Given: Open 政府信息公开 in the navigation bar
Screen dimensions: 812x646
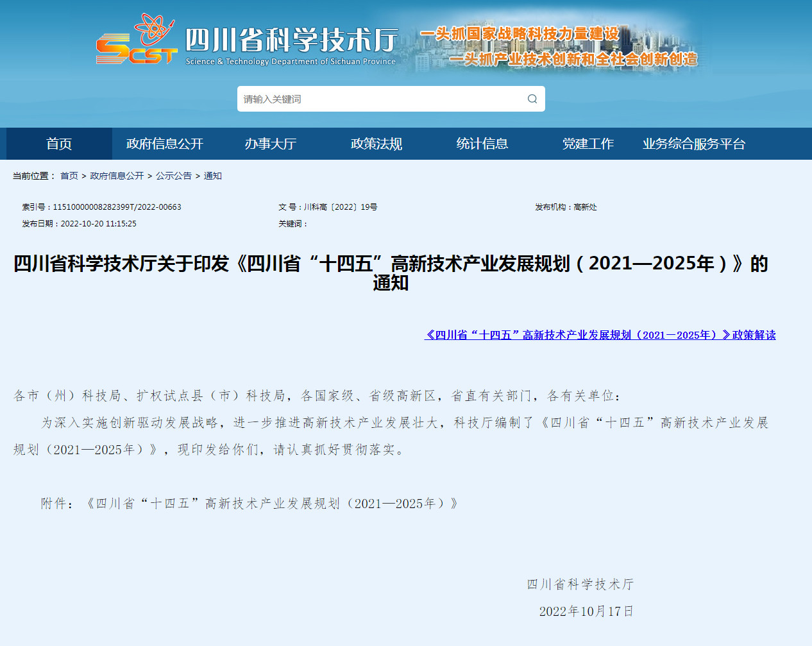Looking at the screenshot, I should [165, 144].
